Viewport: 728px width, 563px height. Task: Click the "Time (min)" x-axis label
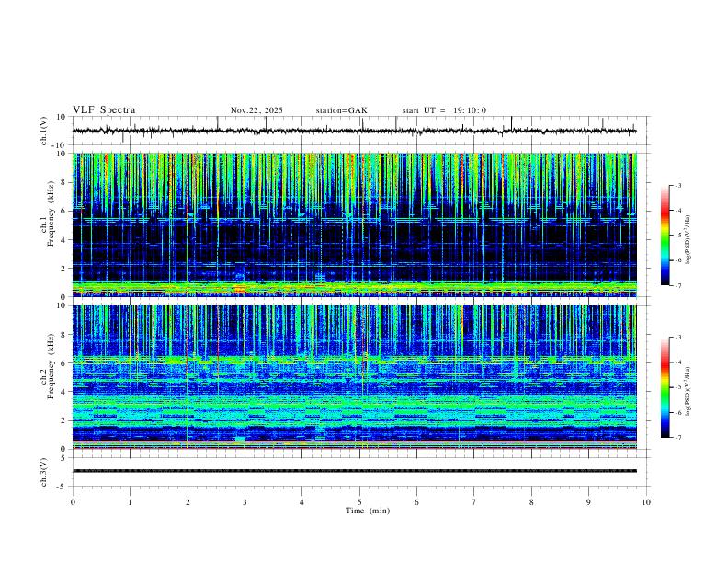point(368,511)
